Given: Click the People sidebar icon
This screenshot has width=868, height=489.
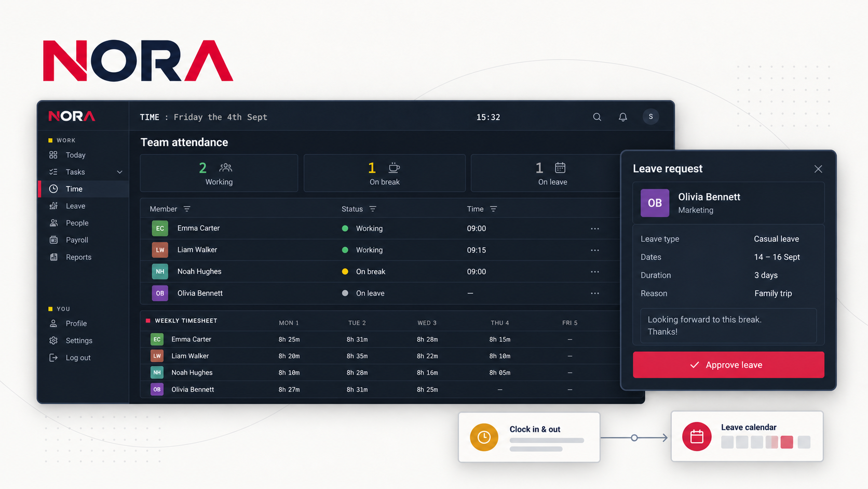Looking at the screenshot, I should pyautogui.click(x=53, y=223).
